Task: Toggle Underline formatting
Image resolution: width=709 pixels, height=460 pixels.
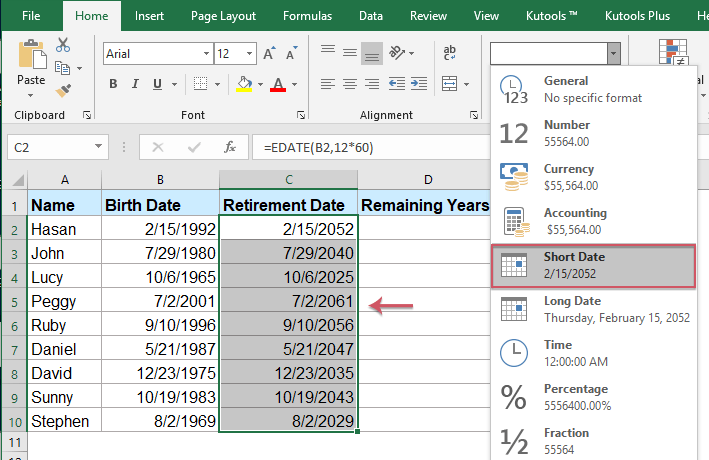Action: click(x=156, y=83)
